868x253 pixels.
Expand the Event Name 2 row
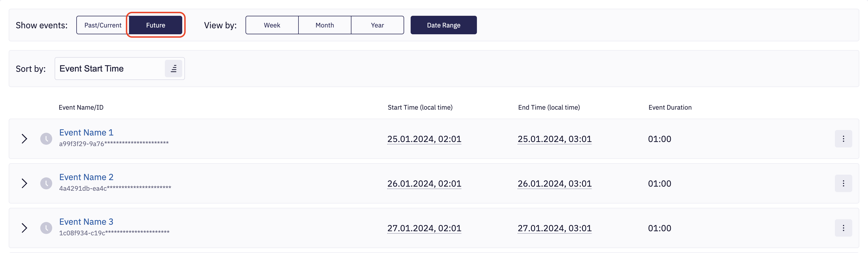[x=24, y=183]
